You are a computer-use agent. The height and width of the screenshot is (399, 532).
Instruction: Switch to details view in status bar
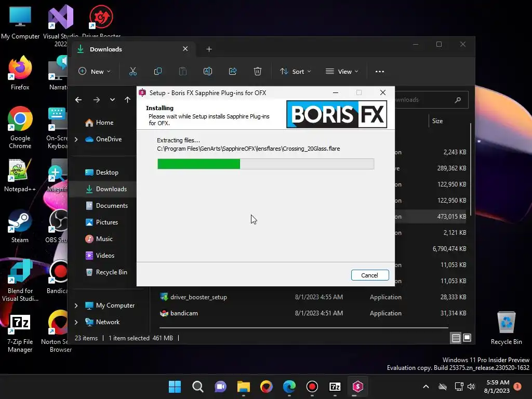(x=456, y=338)
